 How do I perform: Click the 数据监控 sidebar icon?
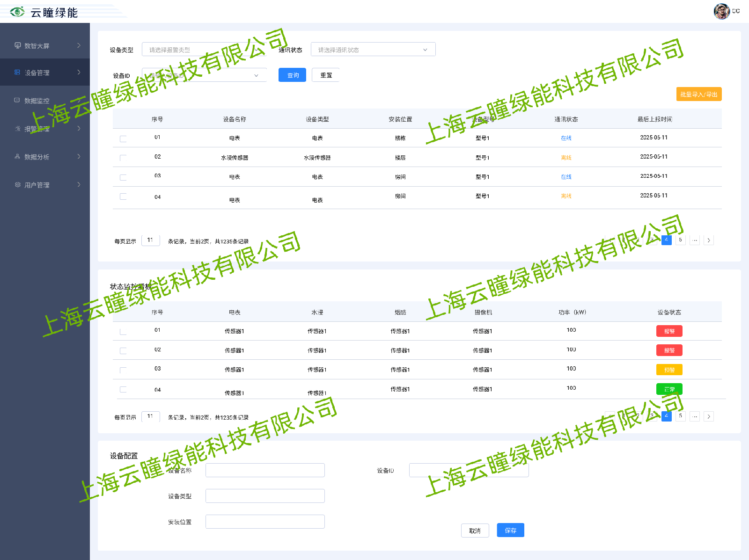pos(17,100)
